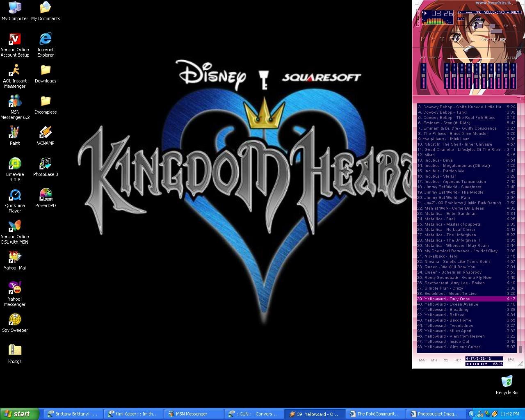Screen dimensions: 525x420
Task: Open playlist LIST OPTS menu button
Action: click(511, 360)
